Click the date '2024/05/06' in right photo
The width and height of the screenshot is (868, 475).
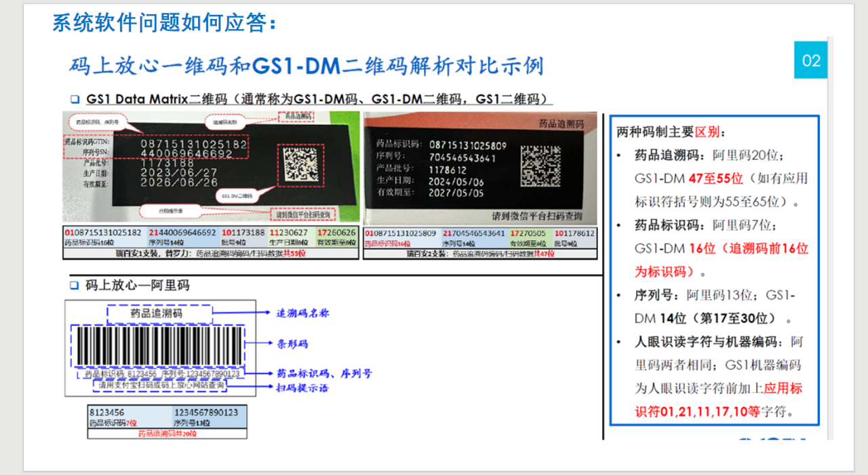pyautogui.click(x=456, y=181)
